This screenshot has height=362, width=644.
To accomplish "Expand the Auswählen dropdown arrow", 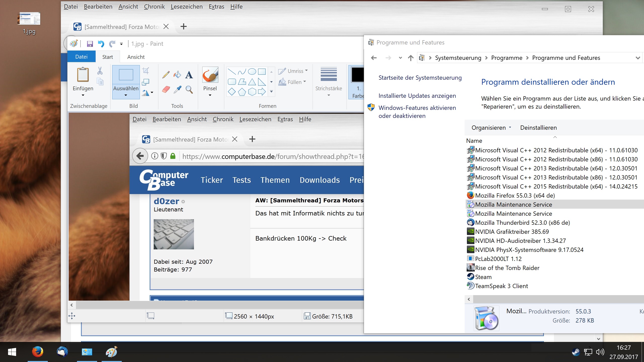I will click(126, 95).
